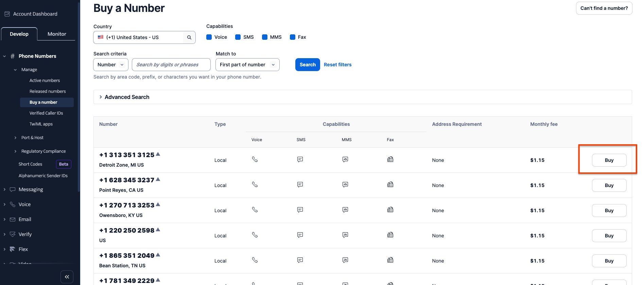644x285 pixels.
Task: Buy the +1 628 345 3237 number
Action: [609, 185]
